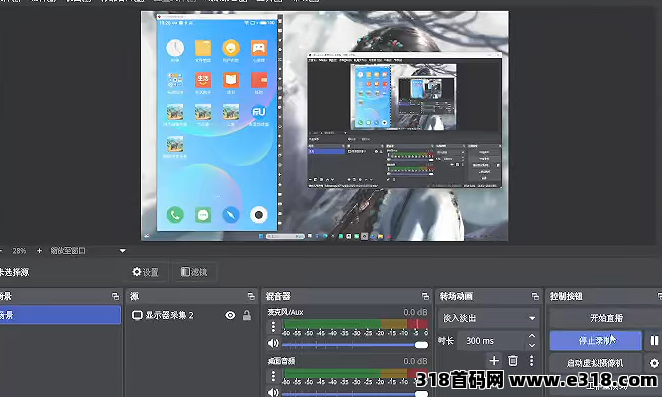Click the green phone dialer icon in preview
The height and width of the screenshot is (397, 662).
point(175,215)
